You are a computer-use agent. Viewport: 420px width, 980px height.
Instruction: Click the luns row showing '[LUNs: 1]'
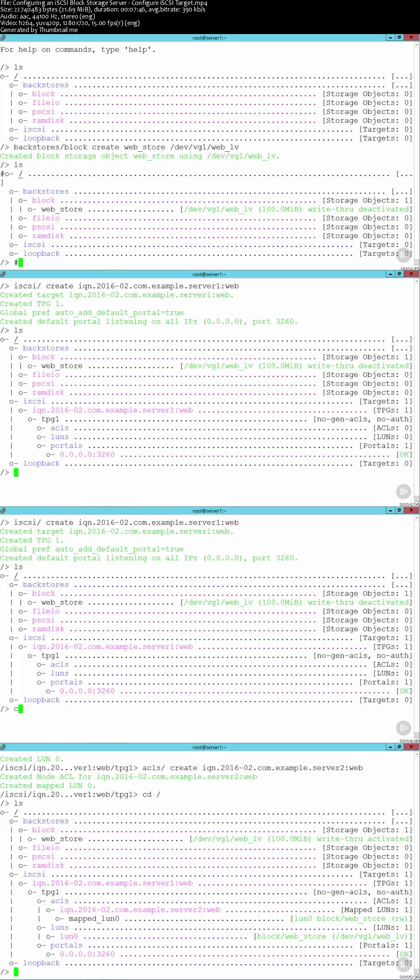pyautogui.click(x=224, y=927)
